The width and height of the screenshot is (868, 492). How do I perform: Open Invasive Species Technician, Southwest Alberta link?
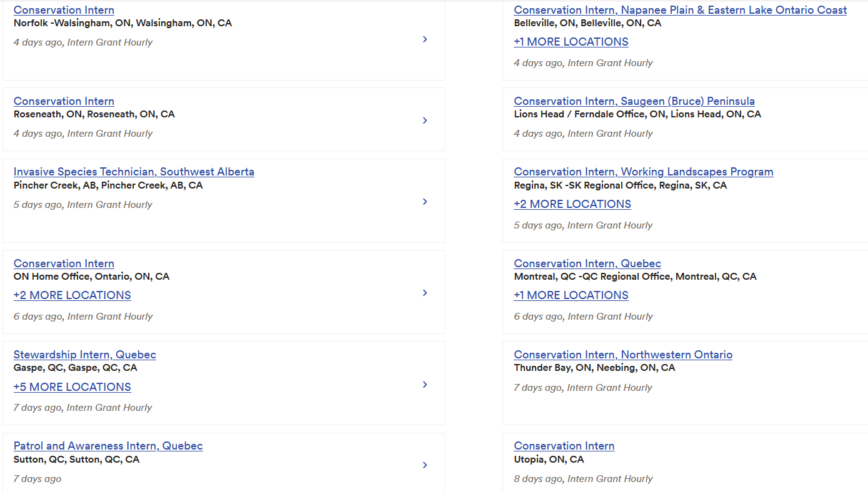(x=134, y=172)
